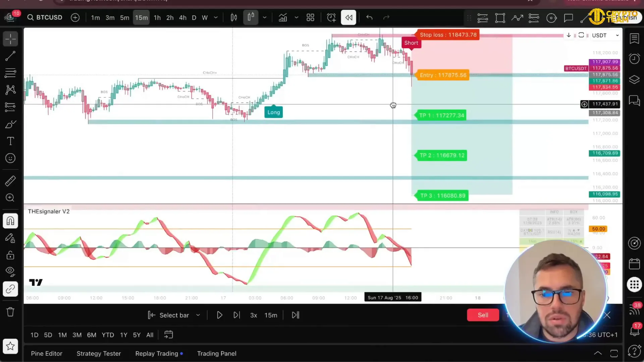Set date range to 5D

tap(48, 335)
